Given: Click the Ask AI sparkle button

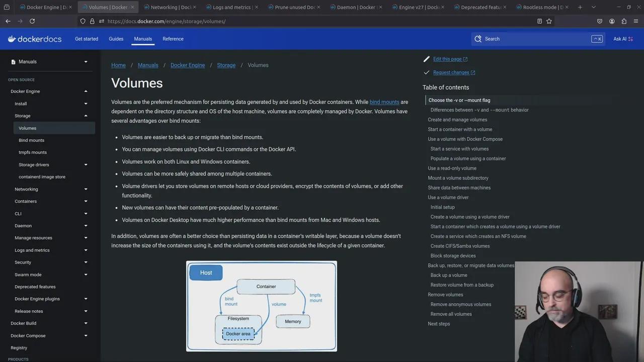Looking at the screenshot, I should tap(623, 39).
